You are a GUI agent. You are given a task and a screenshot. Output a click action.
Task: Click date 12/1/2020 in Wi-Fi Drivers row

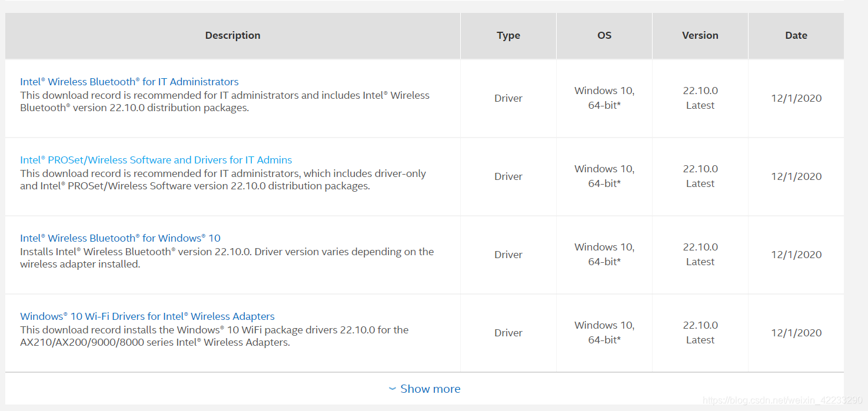(796, 333)
